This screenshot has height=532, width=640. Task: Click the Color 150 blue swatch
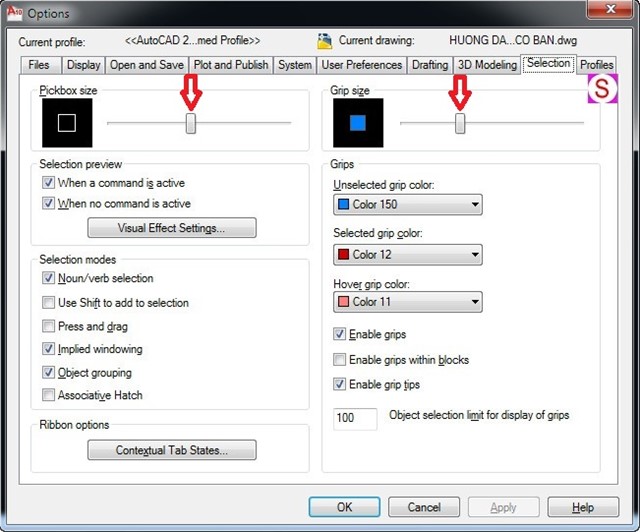(x=344, y=204)
